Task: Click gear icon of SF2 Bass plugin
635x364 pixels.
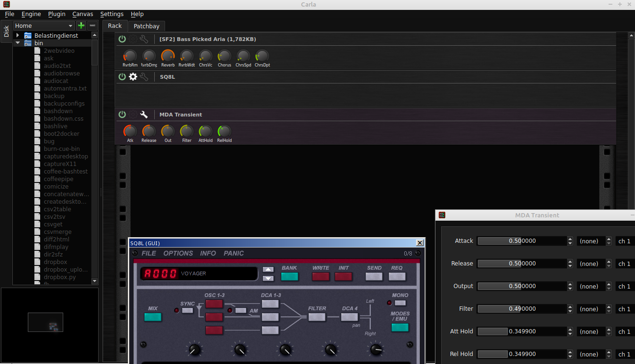Action: coord(133,39)
